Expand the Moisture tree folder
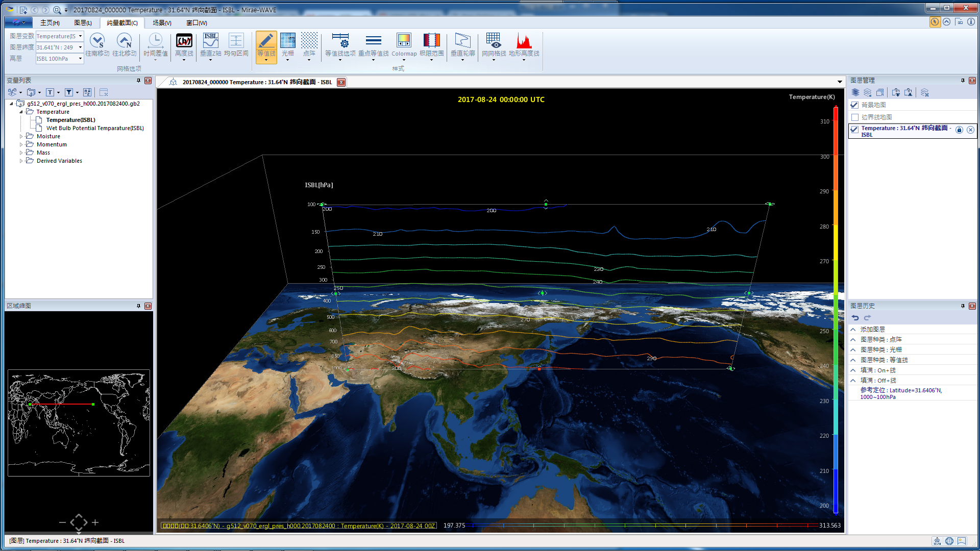The image size is (980, 551). (x=21, y=137)
